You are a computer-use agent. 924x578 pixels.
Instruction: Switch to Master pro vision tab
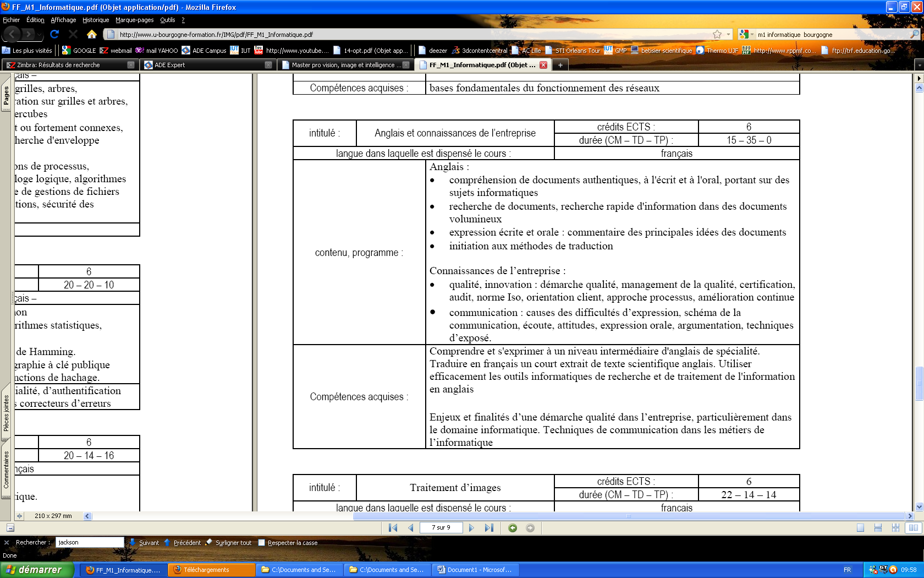click(345, 65)
